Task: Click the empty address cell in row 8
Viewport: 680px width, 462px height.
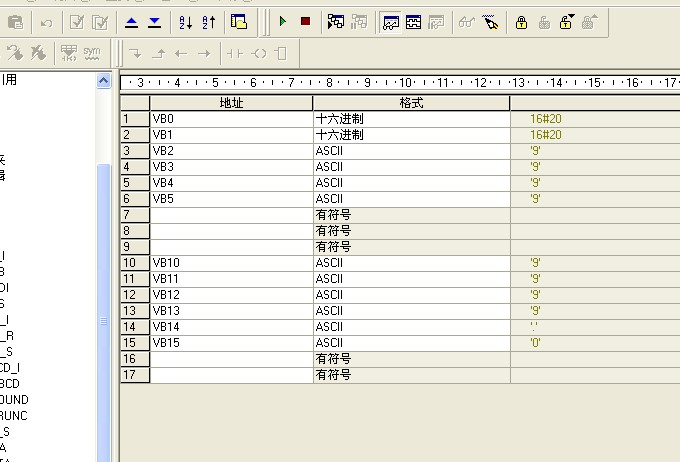Action: [231, 231]
